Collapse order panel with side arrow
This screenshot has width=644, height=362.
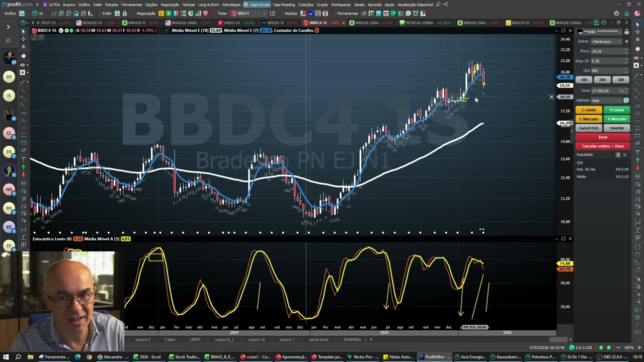coord(572,131)
